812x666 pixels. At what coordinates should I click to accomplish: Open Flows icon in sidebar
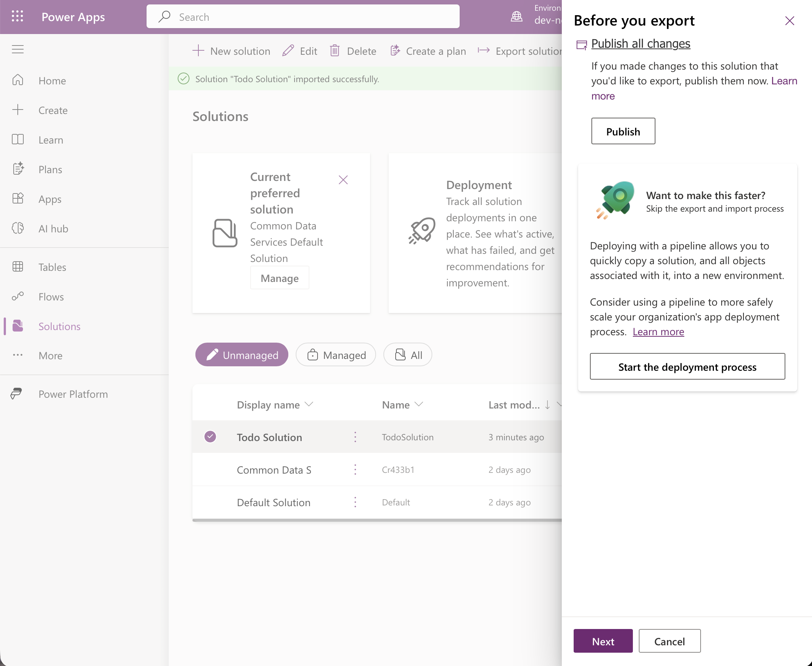(18, 296)
